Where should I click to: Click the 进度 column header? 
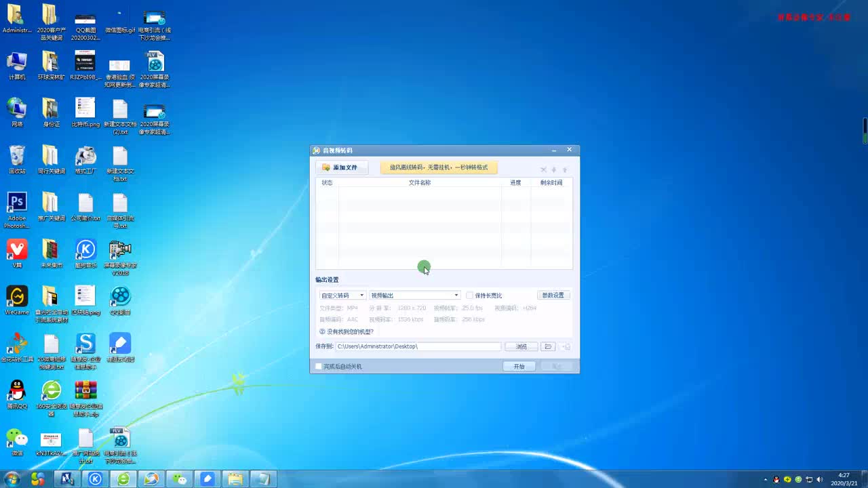pos(515,183)
